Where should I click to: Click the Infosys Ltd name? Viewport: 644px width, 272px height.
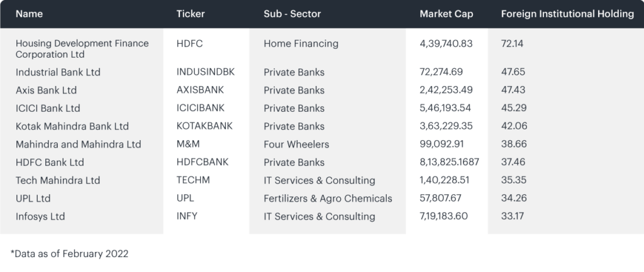pos(40,216)
